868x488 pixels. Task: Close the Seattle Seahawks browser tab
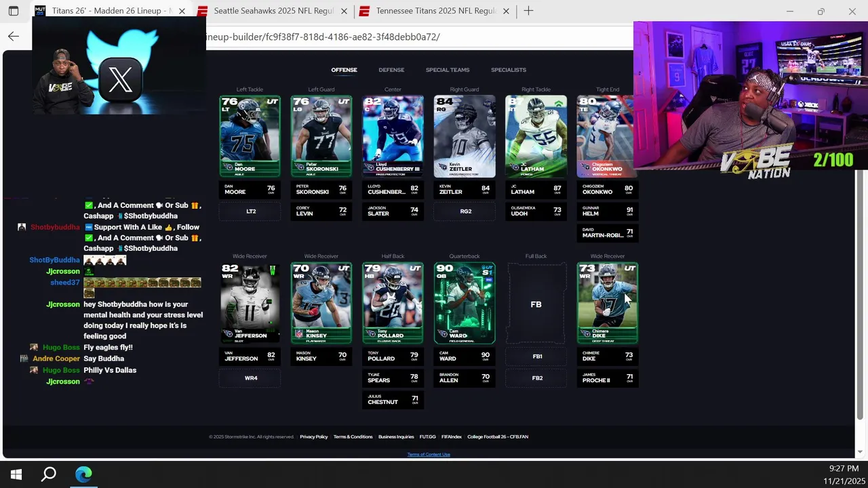point(344,11)
